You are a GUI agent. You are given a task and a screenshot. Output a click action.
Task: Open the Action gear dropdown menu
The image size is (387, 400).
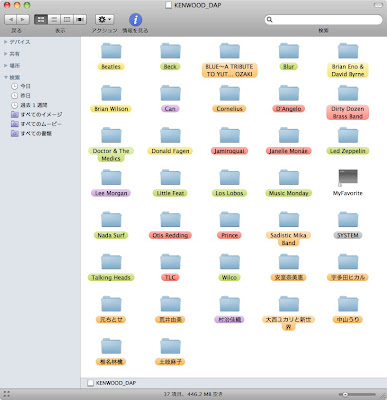pyautogui.click(x=104, y=20)
